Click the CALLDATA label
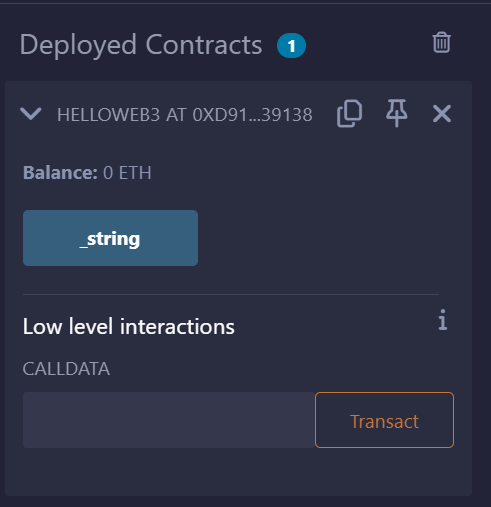This screenshot has width=491, height=507. 66,369
